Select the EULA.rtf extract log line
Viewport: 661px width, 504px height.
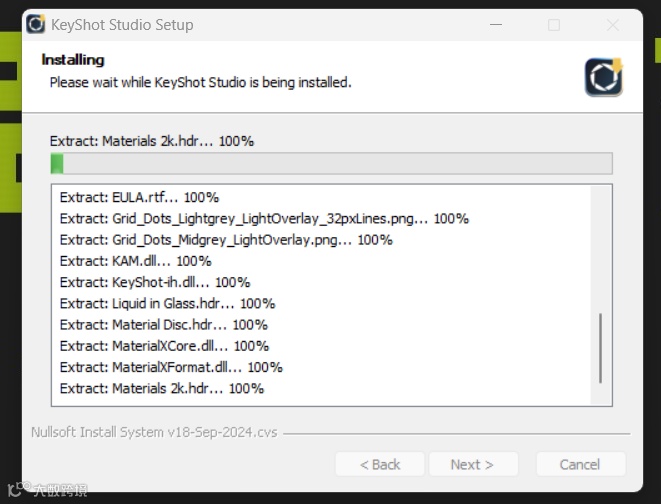139,197
